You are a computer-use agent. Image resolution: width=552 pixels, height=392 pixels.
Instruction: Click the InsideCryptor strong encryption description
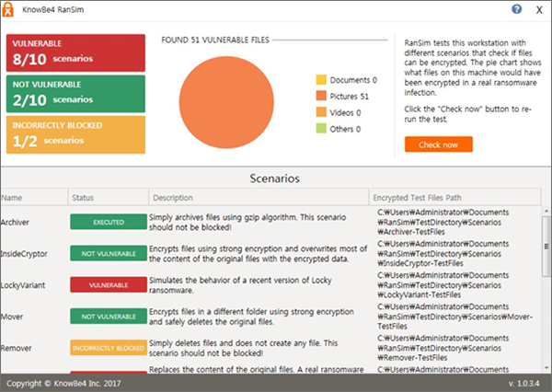click(x=258, y=254)
